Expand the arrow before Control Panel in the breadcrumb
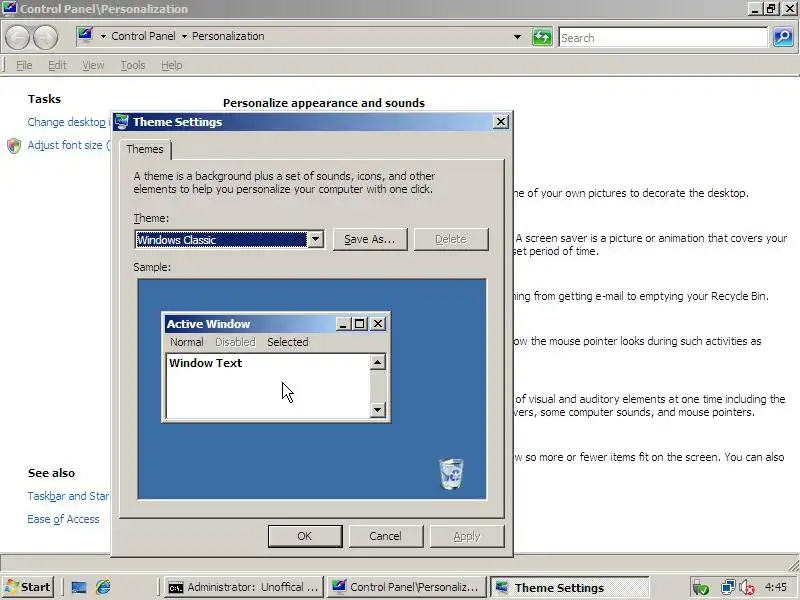The image size is (800, 600). pyautogui.click(x=103, y=36)
